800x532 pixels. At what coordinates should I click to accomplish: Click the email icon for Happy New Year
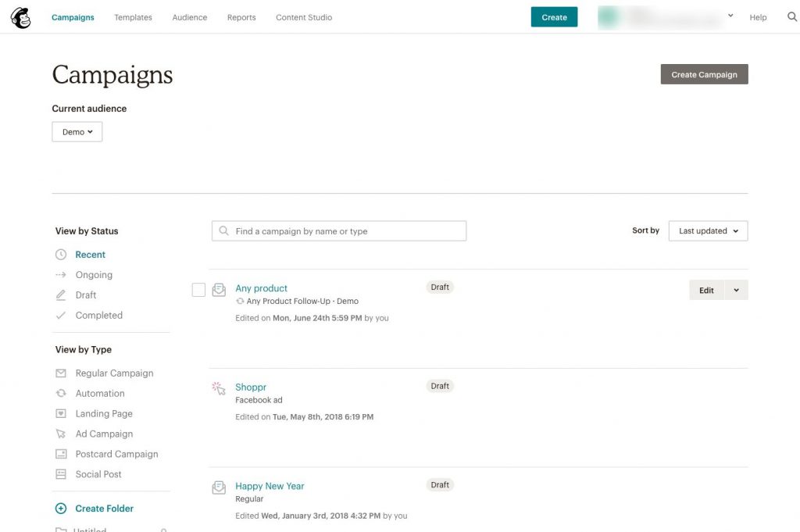coord(219,487)
